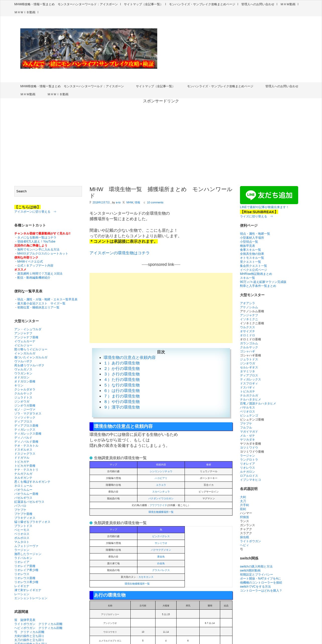
Task: Open author a-to link
Action: click(118, 202)
